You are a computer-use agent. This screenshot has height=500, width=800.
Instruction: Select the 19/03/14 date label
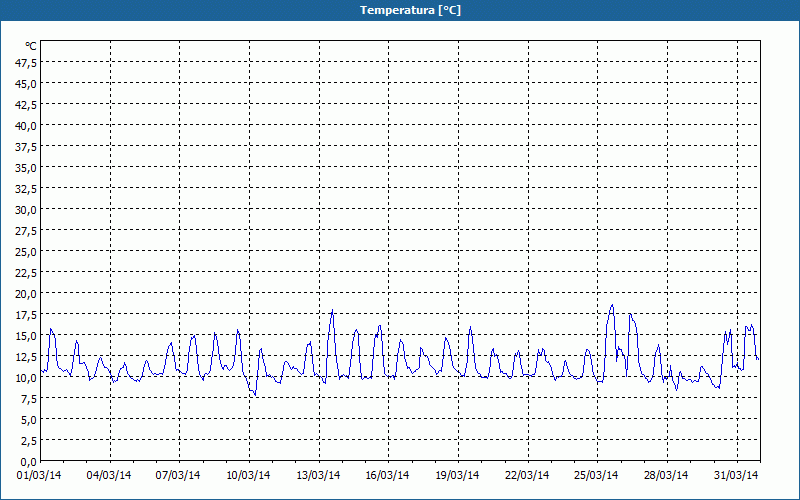coord(457,476)
